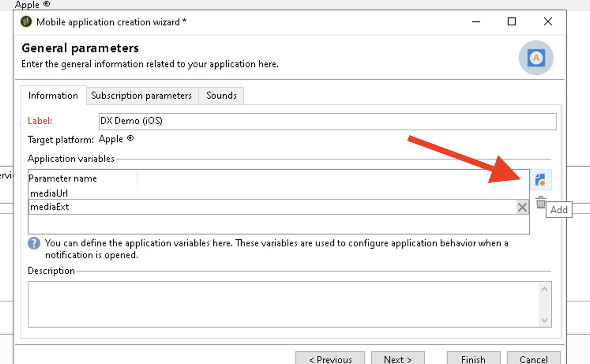This screenshot has width=590, height=364.
Task: Click the trash delete icon
Action: click(541, 203)
